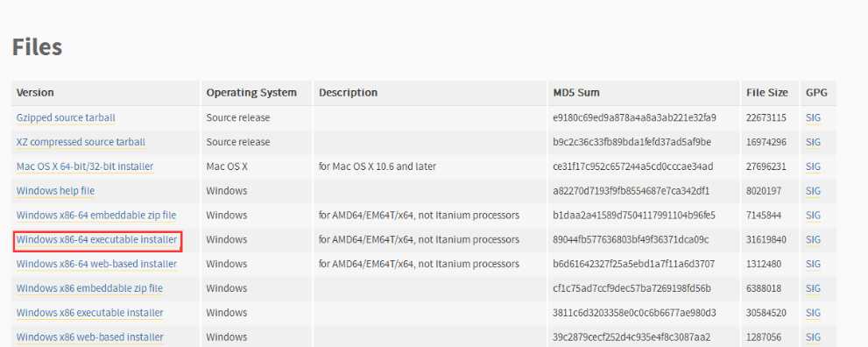Screen dimensions: 868x347
Task: Click SIG link in Mac OS X row
Action: pyautogui.click(x=813, y=166)
